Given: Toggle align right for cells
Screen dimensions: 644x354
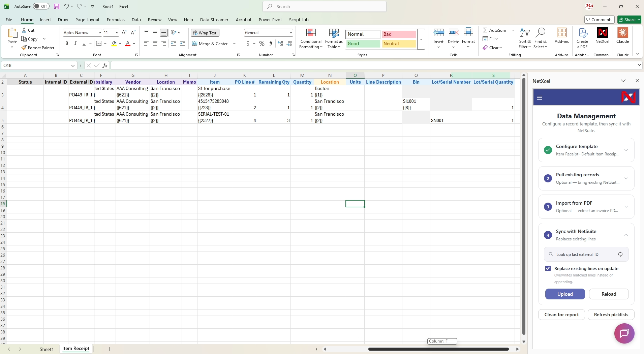Looking at the screenshot, I should (x=164, y=43).
